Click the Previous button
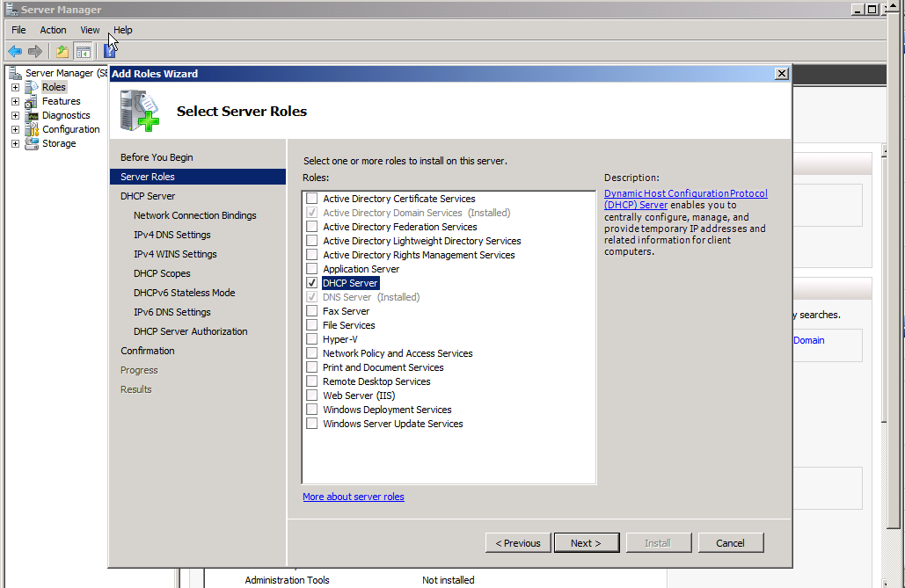The height and width of the screenshot is (588, 905). tap(518, 543)
